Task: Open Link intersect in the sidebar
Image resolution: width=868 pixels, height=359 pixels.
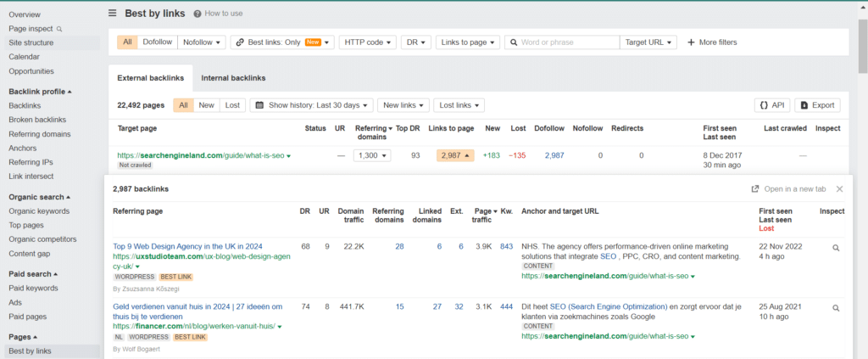Action: [31, 177]
